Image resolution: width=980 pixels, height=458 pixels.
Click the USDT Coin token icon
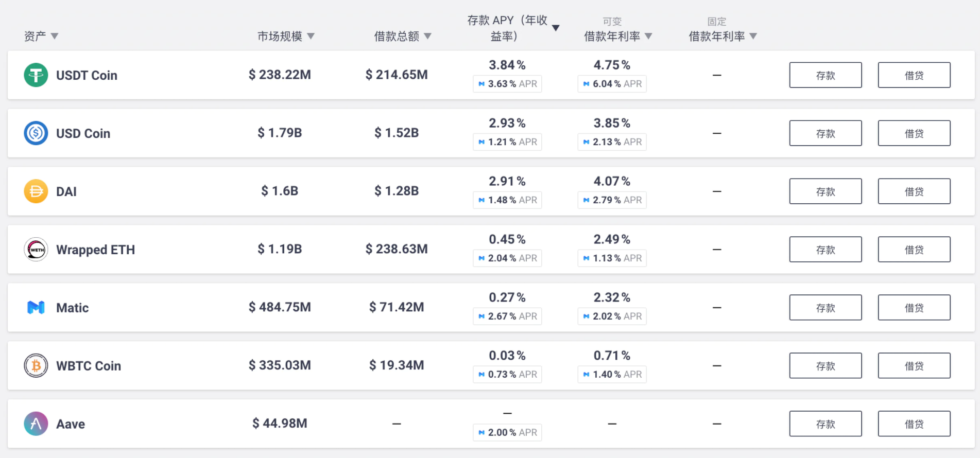(x=36, y=75)
